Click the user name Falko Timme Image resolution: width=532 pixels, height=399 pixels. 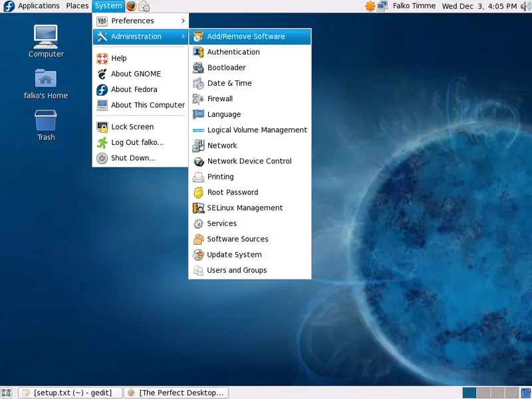tap(414, 6)
